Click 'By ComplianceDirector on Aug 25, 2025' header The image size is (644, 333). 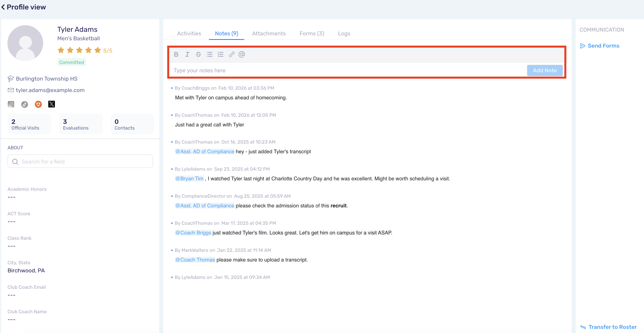pyautogui.click(x=232, y=196)
